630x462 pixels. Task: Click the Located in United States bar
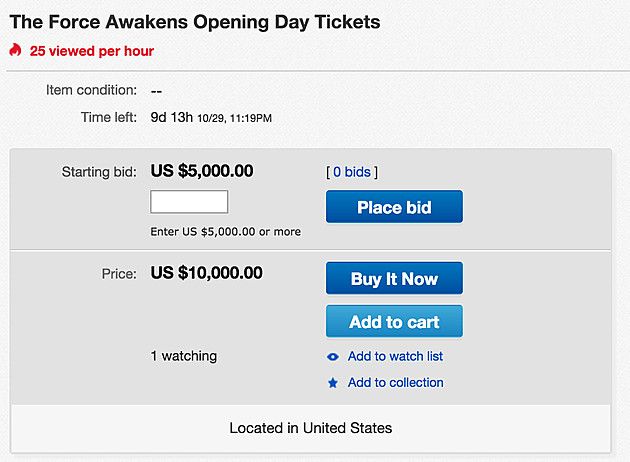(310, 428)
